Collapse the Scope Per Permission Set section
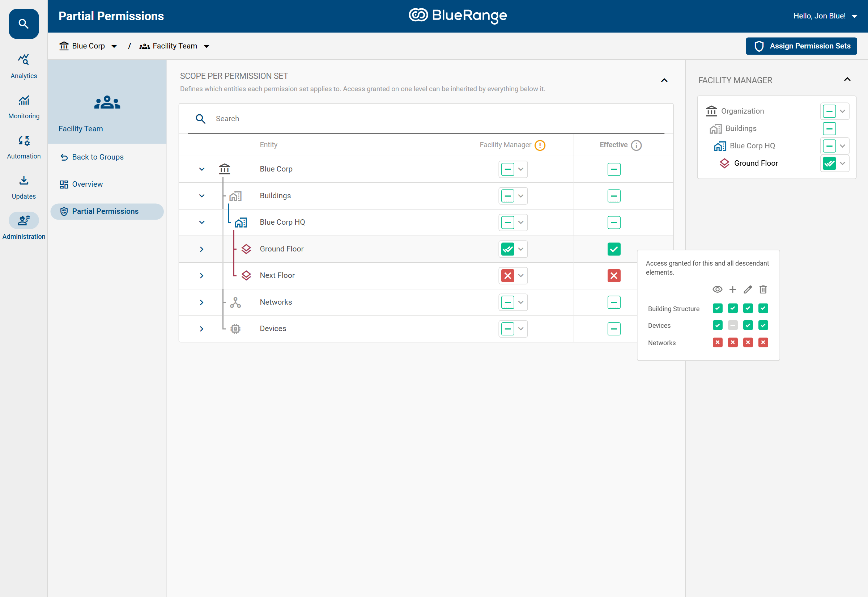Image resolution: width=868 pixels, height=597 pixels. pos(664,80)
